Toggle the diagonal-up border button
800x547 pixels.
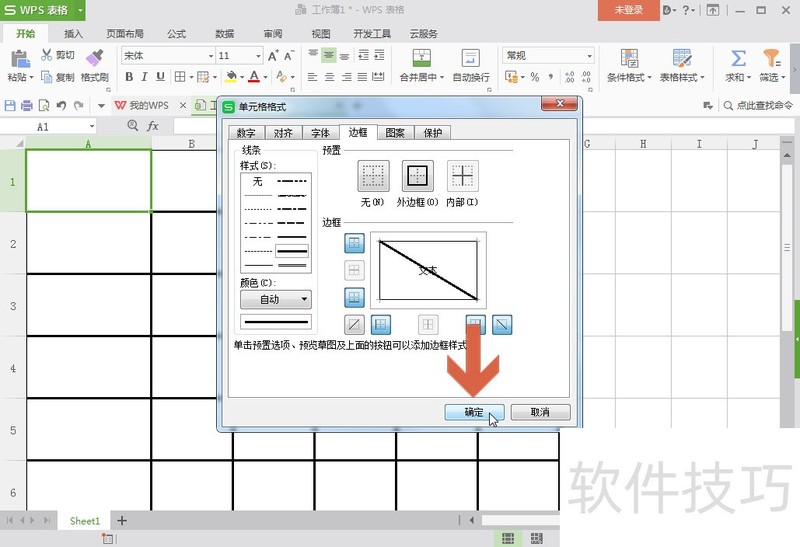pos(354,324)
